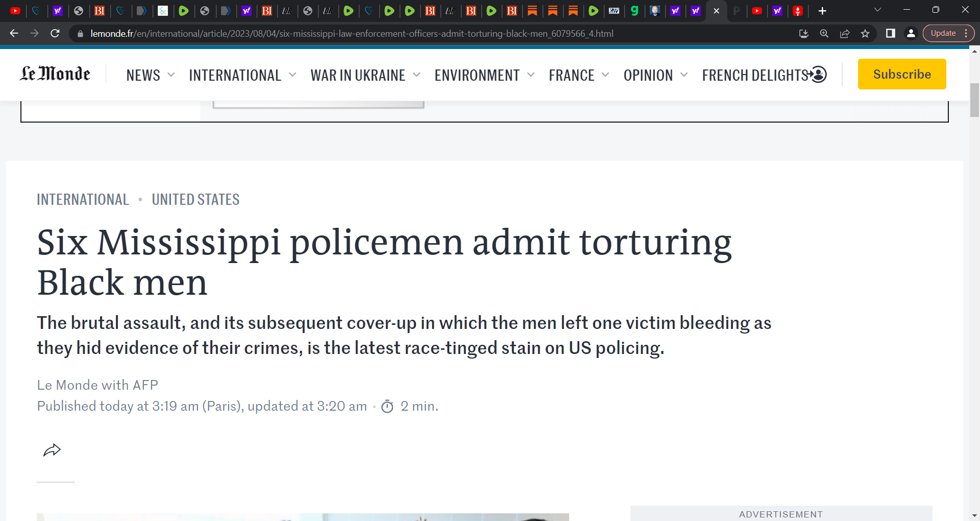
Task: Open the tab search chevron
Action: click(x=878, y=10)
